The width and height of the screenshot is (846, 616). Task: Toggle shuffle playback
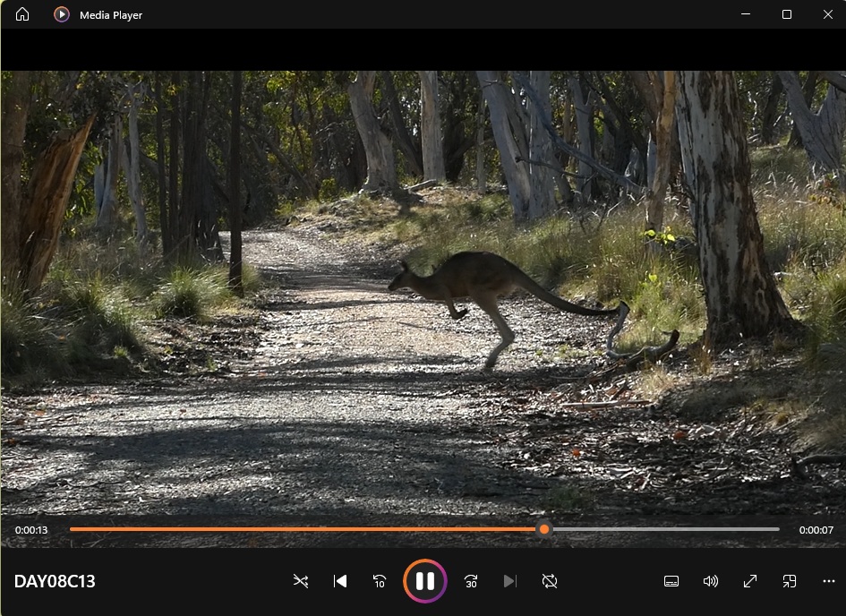point(301,581)
